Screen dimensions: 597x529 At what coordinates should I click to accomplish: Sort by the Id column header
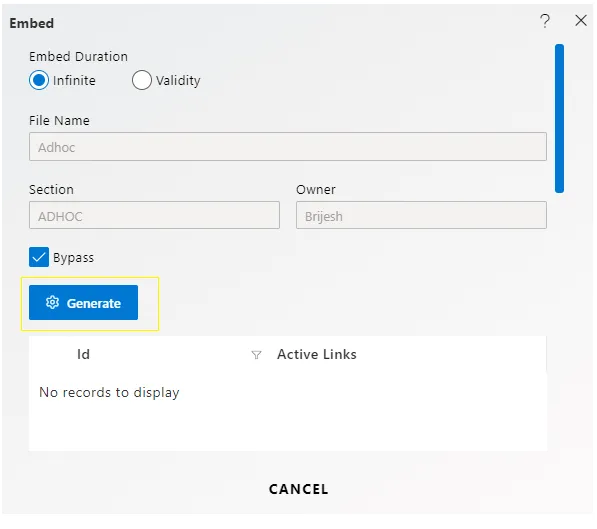pos(83,355)
